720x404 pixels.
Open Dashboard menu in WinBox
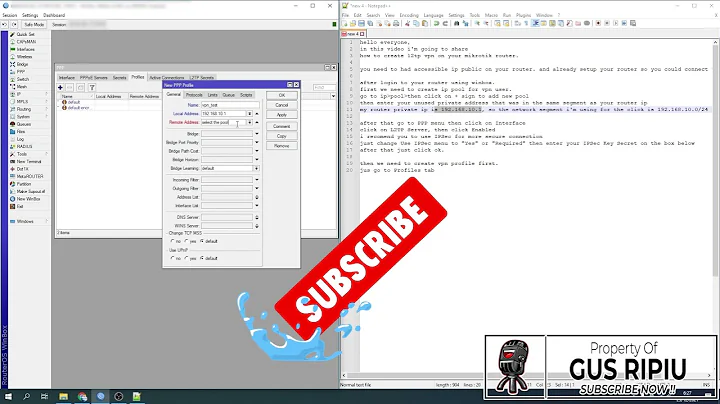click(54, 15)
